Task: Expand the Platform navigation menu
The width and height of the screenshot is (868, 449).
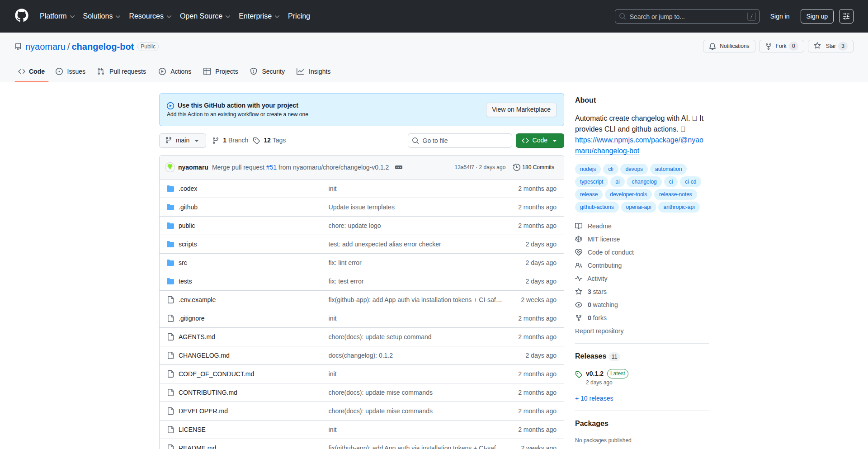Action: point(57,16)
